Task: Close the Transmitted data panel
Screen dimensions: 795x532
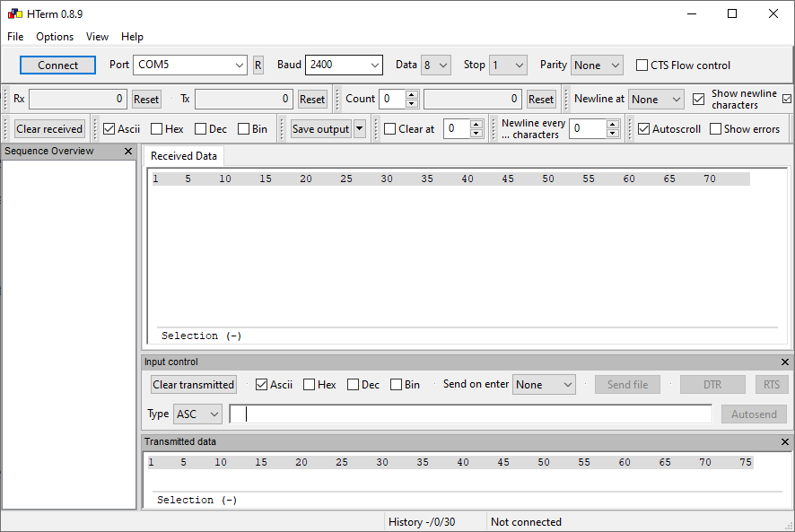Action: (785, 441)
